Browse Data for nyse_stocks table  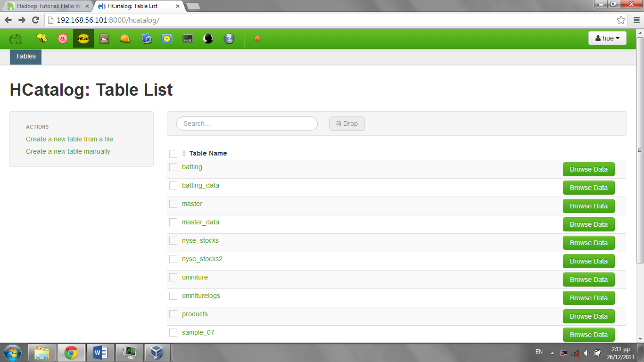click(589, 243)
